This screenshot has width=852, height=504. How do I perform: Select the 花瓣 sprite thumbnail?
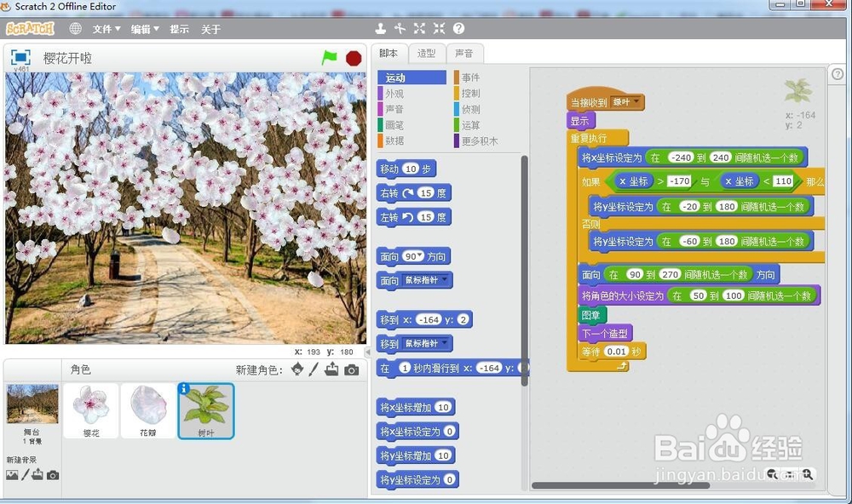[147, 410]
